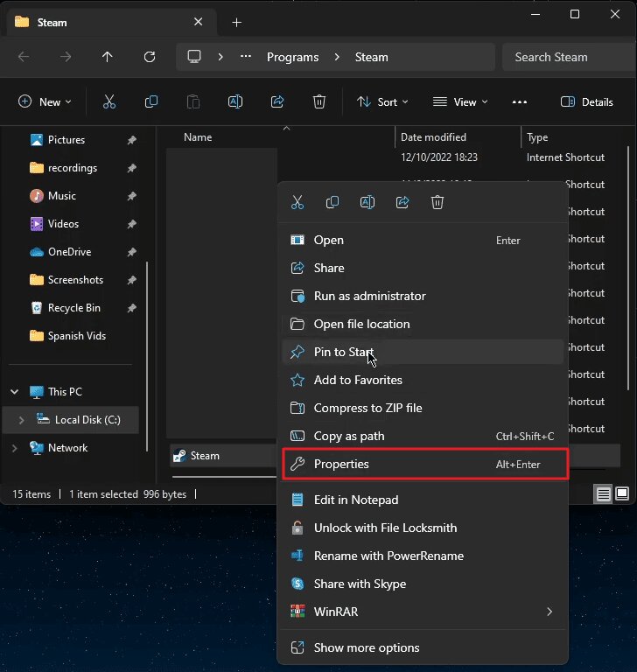This screenshot has width=637, height=672.
Task: Expand WinRAR submenu arrow
Action: [x=549, y=612]
